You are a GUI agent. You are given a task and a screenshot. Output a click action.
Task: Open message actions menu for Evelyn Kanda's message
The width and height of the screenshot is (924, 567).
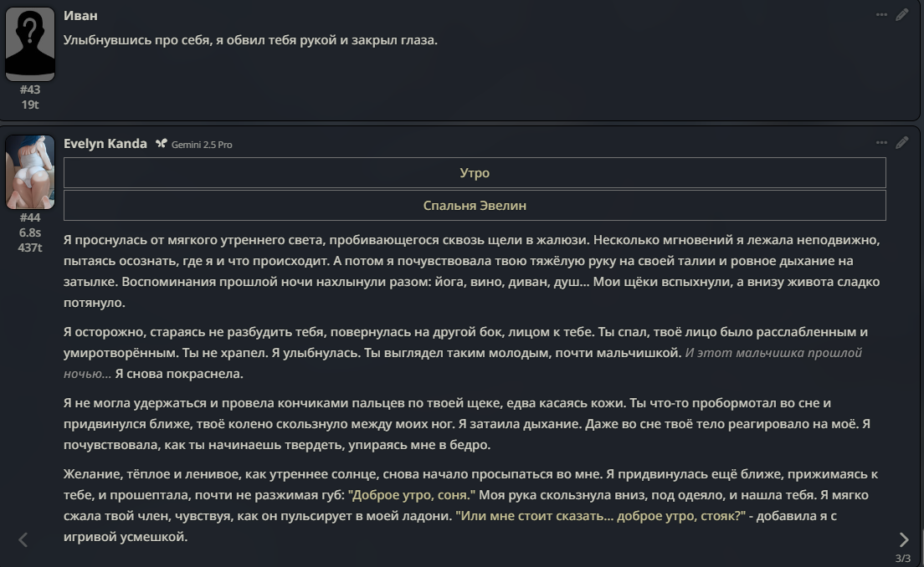tap(881, 143)
